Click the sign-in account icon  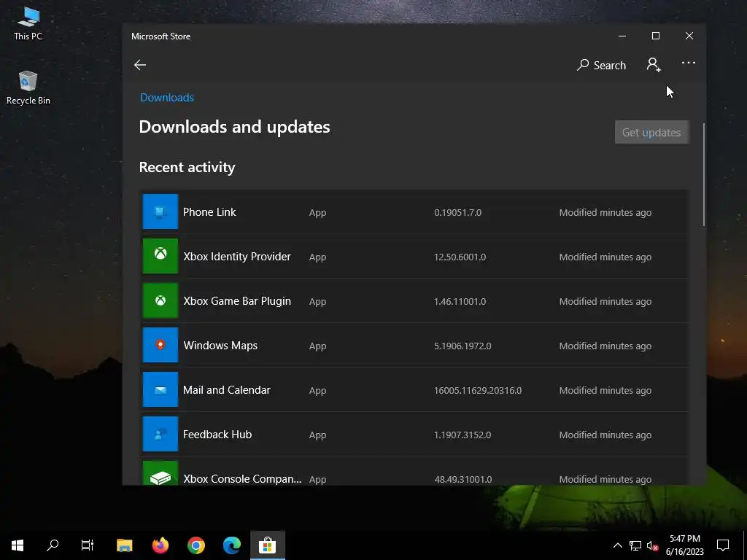tap(654, 65)
